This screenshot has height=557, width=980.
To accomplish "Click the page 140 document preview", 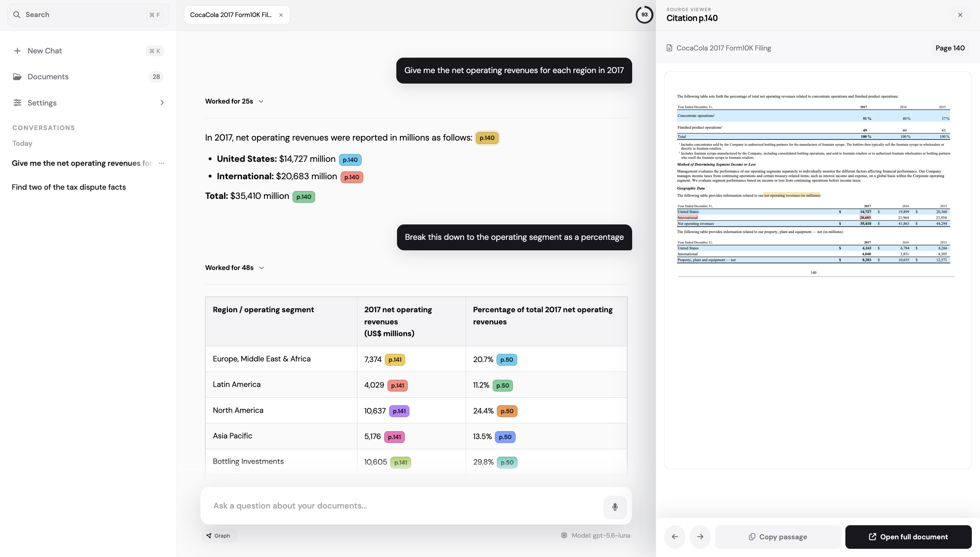I will coord(818,270).
